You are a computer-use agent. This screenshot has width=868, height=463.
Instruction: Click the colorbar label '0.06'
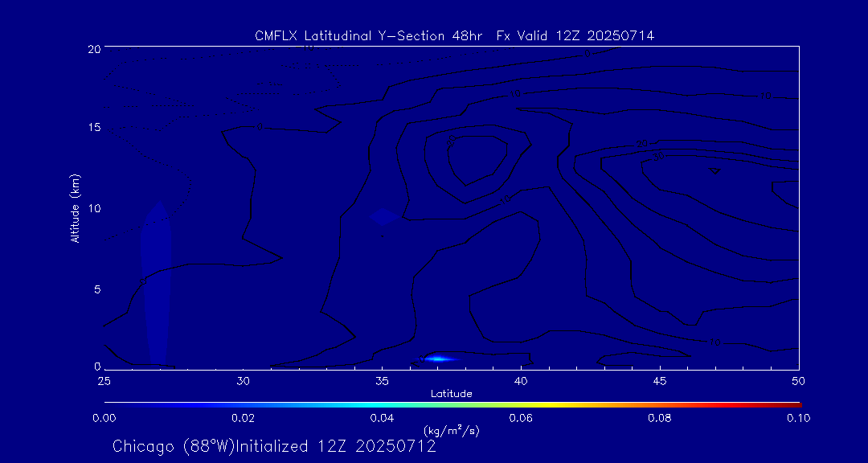(521, 418)
